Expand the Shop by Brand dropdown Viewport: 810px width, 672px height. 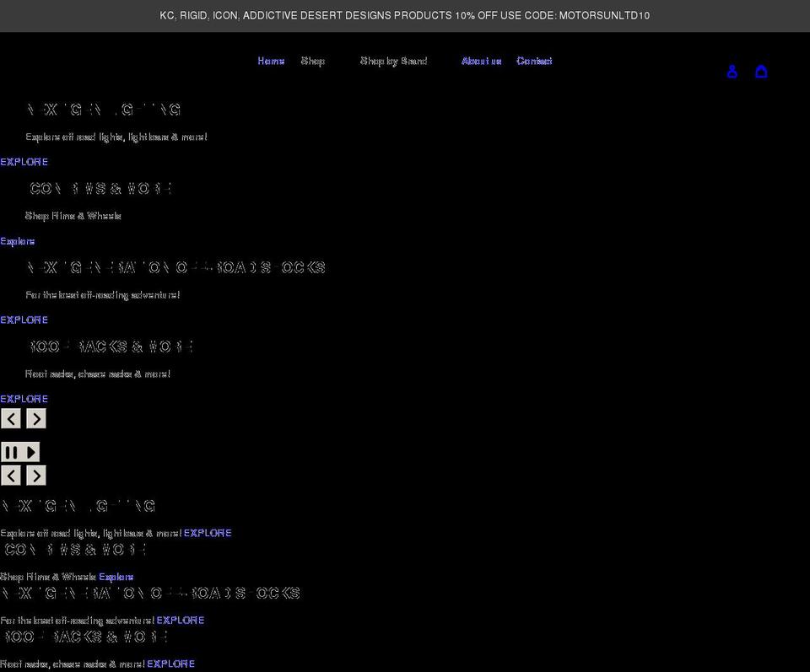point(393,61)
